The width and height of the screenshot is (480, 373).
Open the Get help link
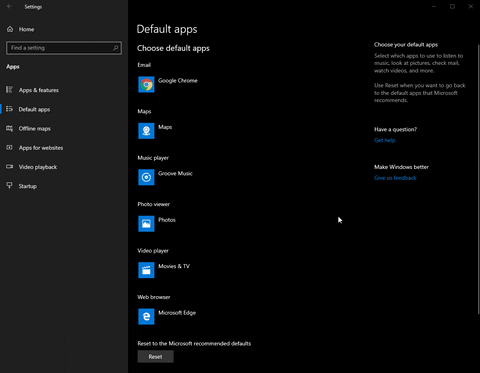pos(384,140)
